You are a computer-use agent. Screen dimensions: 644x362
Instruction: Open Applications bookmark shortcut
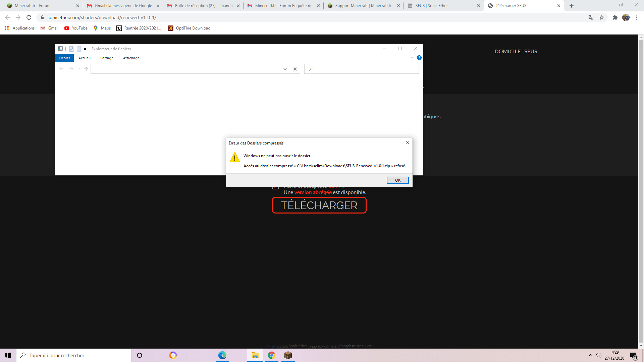[20, 28]
